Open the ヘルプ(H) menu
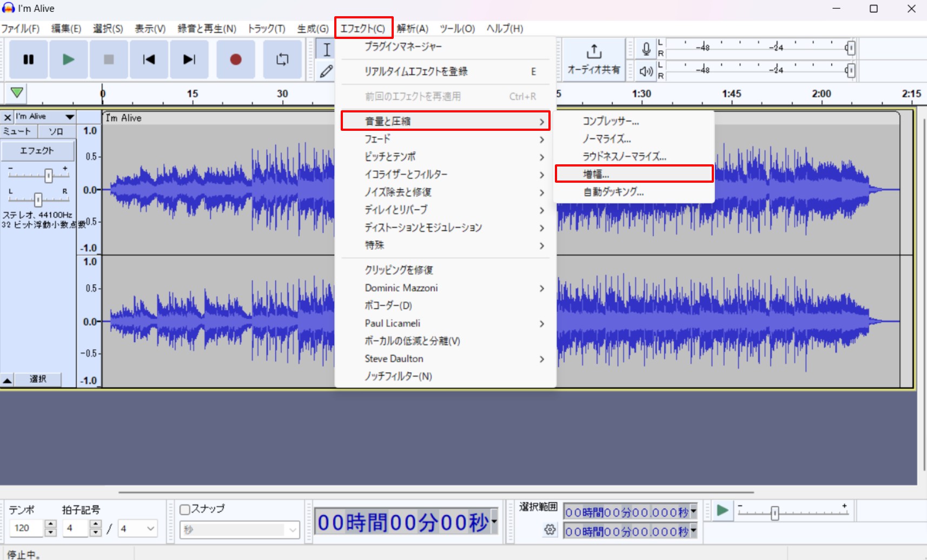 (x=505, y=29)
